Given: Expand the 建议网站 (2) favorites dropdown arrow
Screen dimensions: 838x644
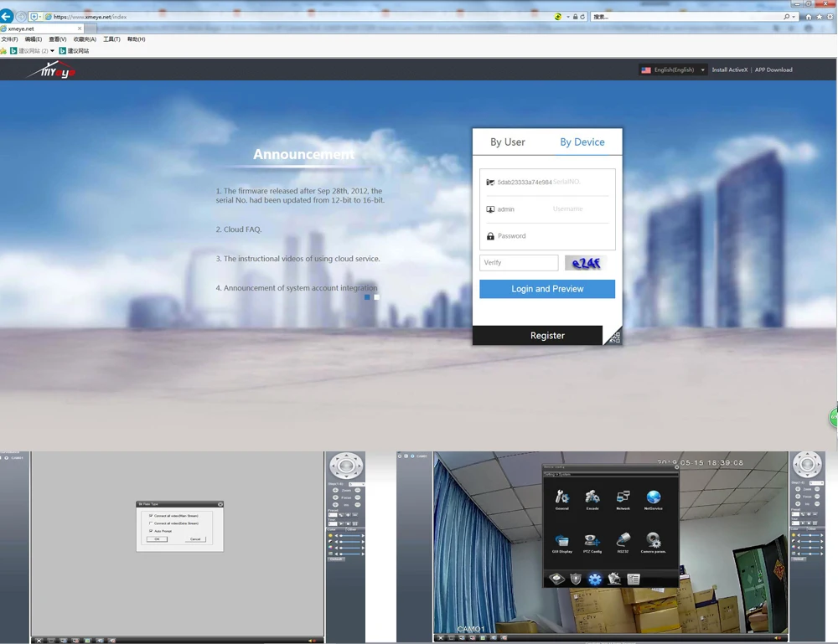Looking at the screenshot, I should click(x=52, y=51).
